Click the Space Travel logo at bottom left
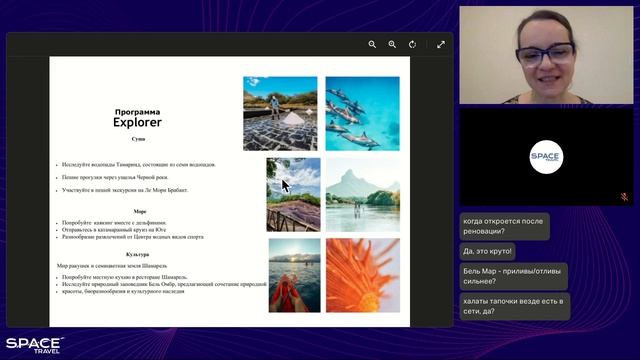Viewport: 640px width, 360px height. 35,345
